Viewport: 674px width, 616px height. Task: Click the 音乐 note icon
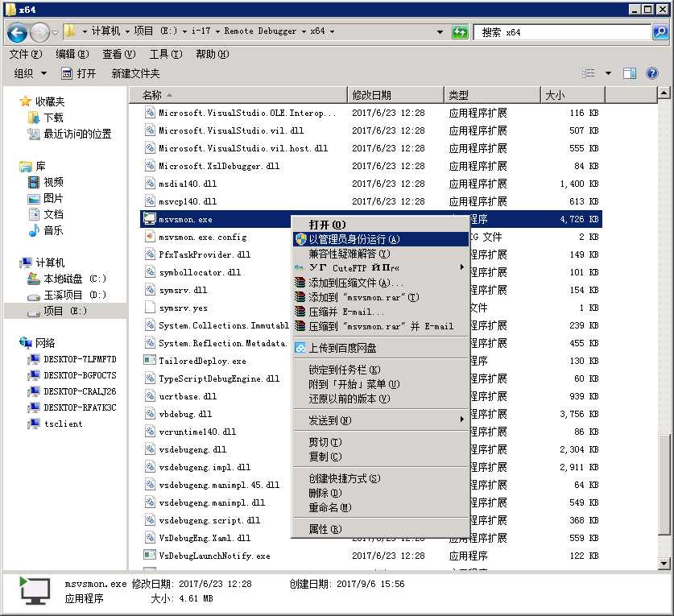point(34,230)
